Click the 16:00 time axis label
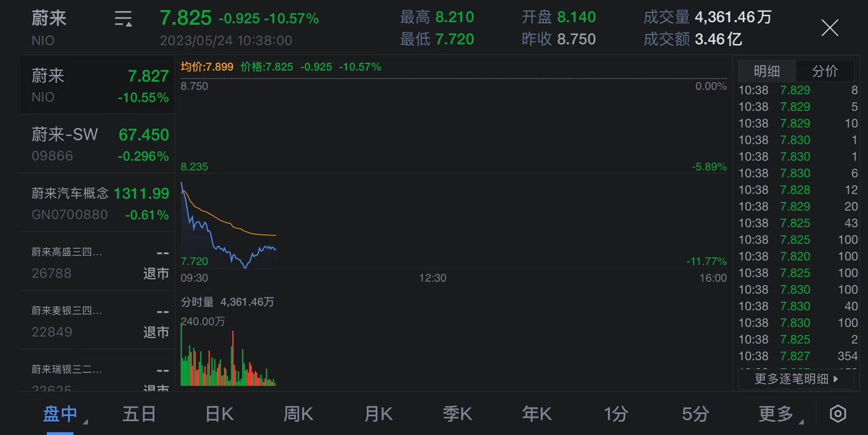Viewport: 868px width, 435px height. (x=713, y=278)
